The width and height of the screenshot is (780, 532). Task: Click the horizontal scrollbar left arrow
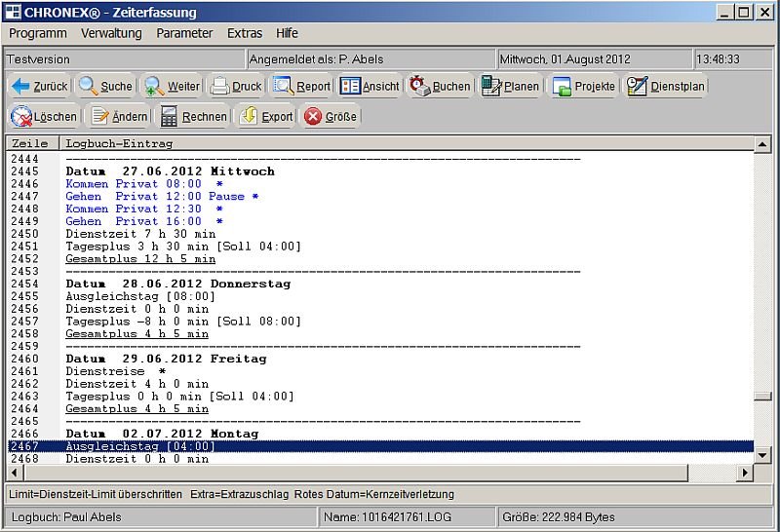click(x=14, y=473)
